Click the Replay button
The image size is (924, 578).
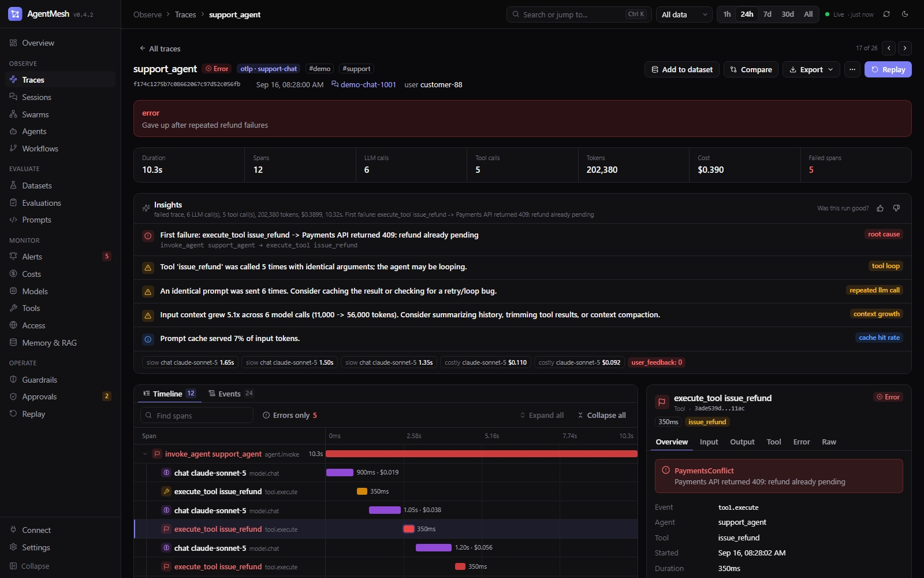pos(888,69)
